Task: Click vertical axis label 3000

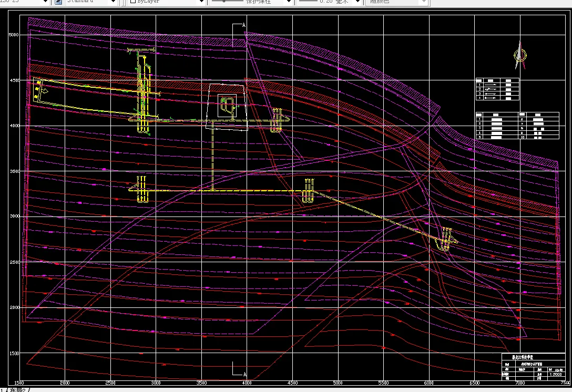Action: coord(15,216)
